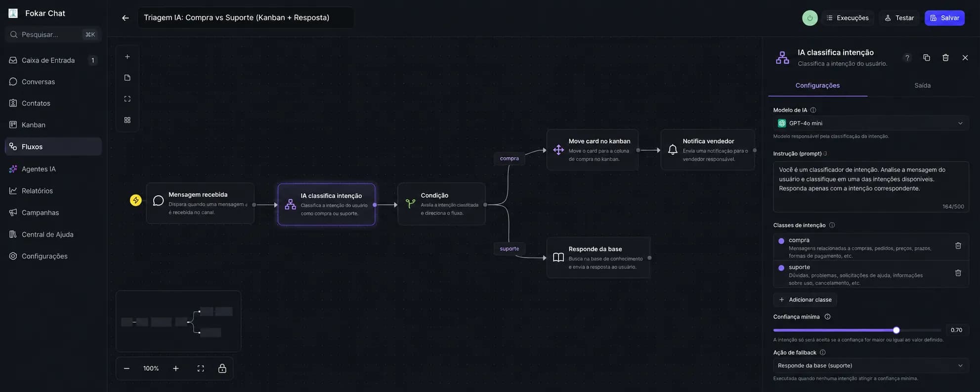
Task: Open the Modelo de IA dropdown
Action: 871,123
